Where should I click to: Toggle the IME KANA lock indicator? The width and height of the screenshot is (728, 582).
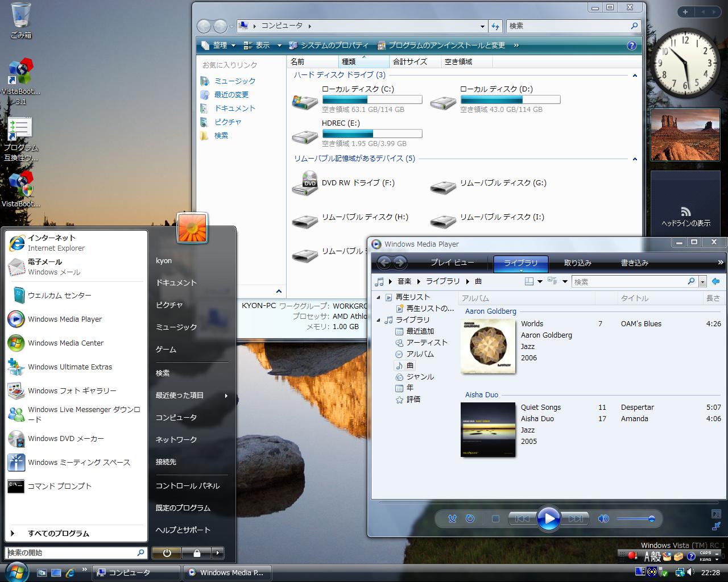tap(705, 559)
